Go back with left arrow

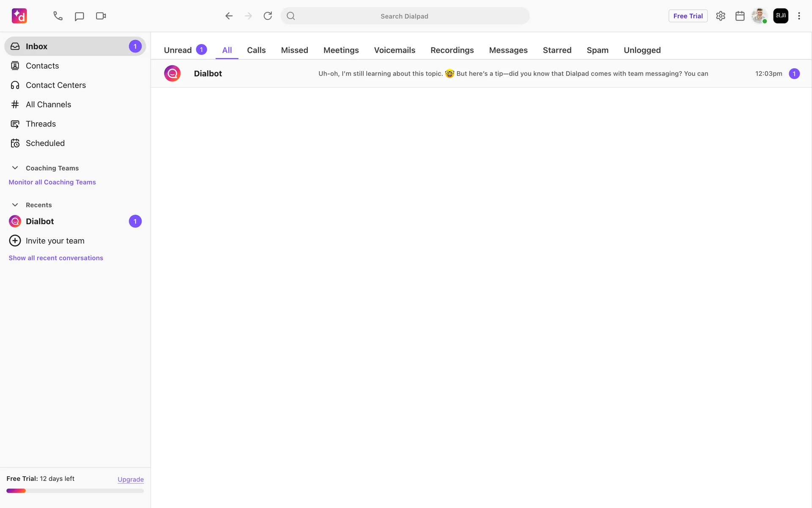point(229,16)
